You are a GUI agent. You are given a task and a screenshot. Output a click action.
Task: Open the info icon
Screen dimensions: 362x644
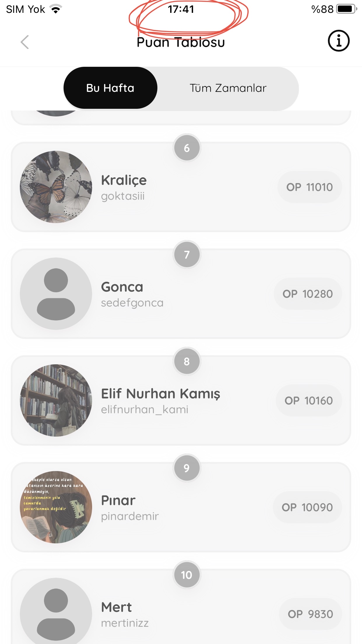pos(339,41)
